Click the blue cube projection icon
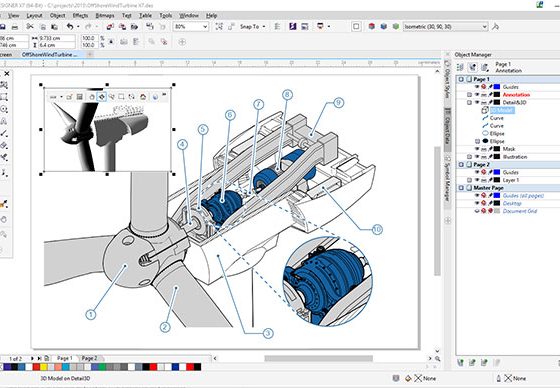The width and height of the screenshot is (560, 388). tap(384, 26)
